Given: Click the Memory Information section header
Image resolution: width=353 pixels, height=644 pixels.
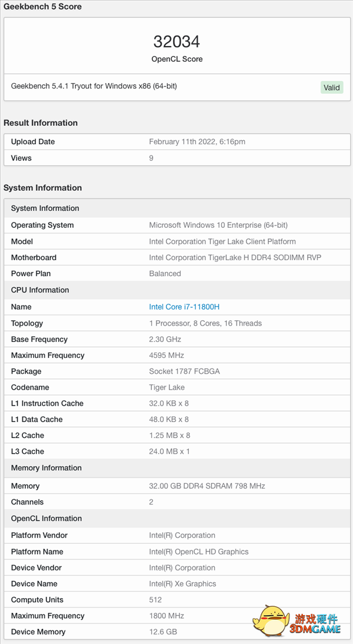Looking at the screenshot, I should (46, 468).
